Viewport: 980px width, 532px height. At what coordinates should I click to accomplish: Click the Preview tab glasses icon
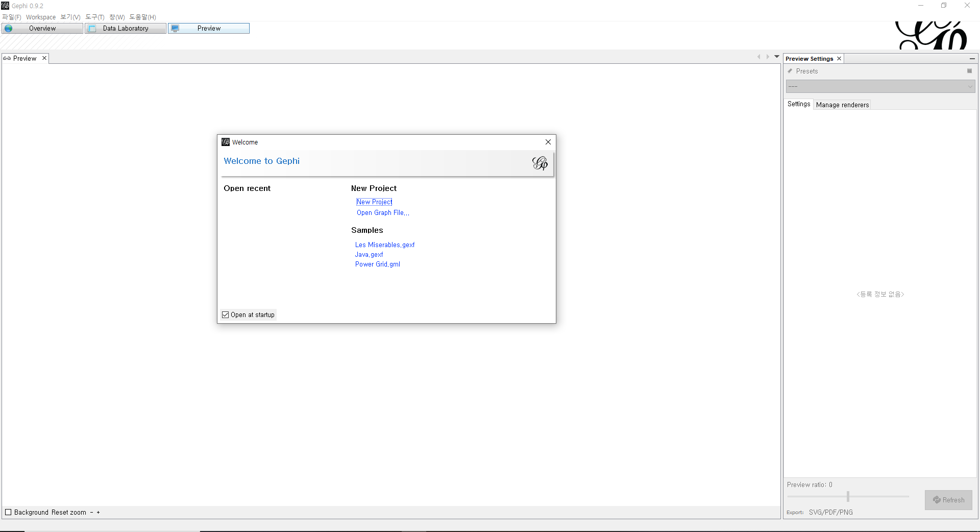(x=7, y=58)
